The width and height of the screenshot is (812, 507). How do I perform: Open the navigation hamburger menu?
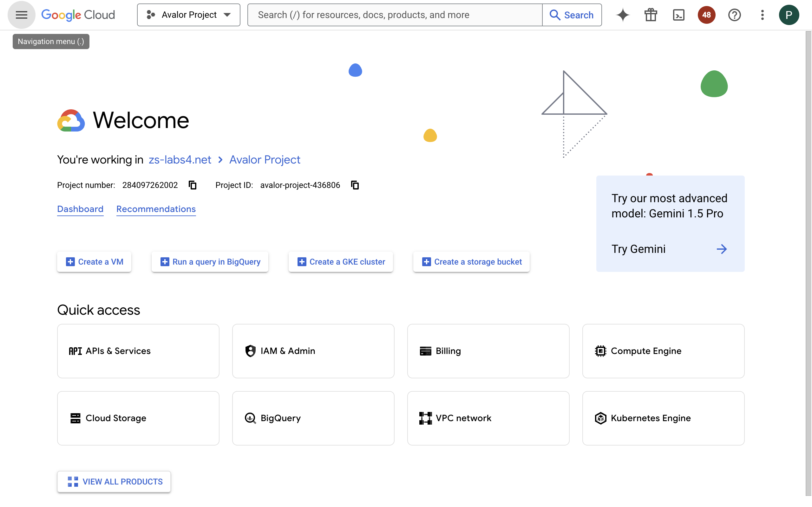[x=22, y=15]
